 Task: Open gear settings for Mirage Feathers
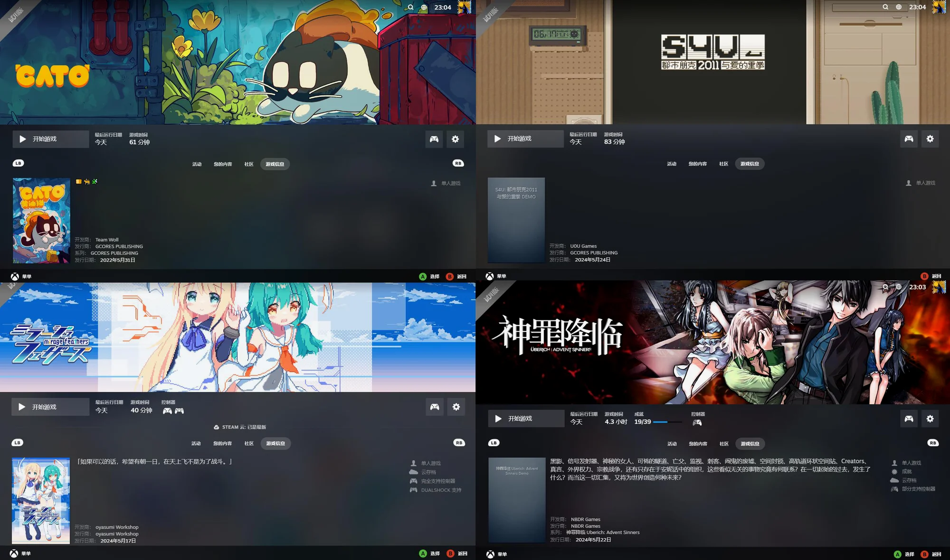456,407
